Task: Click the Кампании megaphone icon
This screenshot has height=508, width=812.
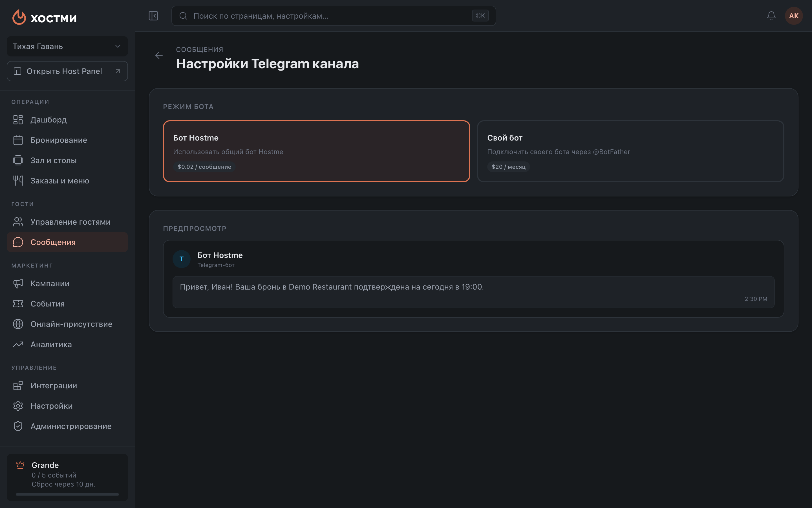Action: click(18, 283)
